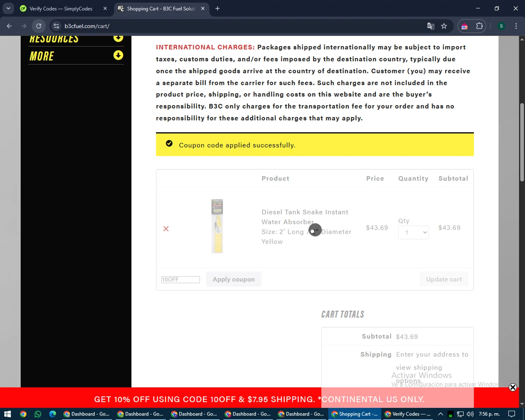Screen dimensions: 525x420
Task: Remove Diesel Tank Snake item with red X
Action: pos(166,229)
